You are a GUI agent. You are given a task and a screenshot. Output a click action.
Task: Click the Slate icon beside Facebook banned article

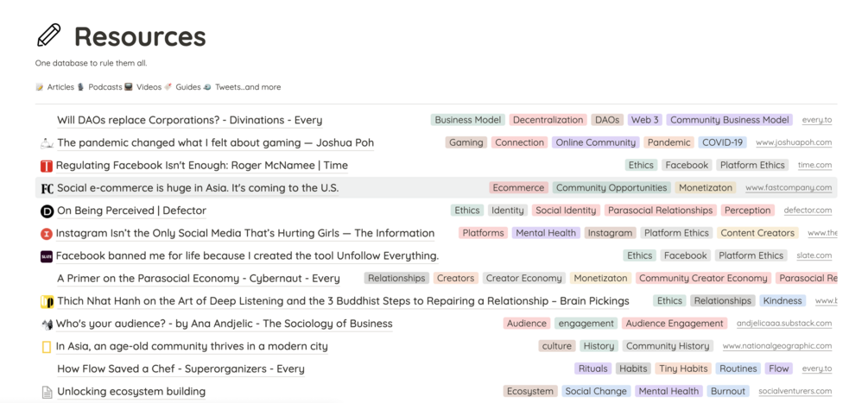click(47, 256)
